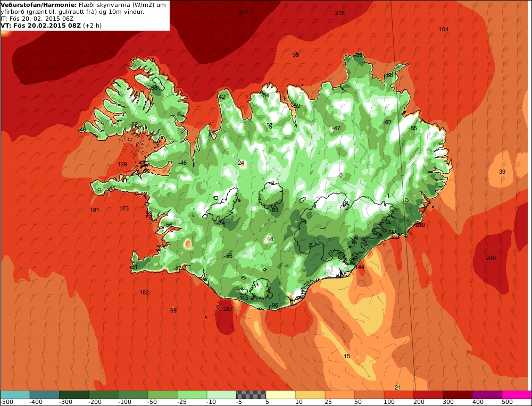
Task: Select the darkest green swatch between -300 and -200
Action: pyautogui.click(x=74, y=395)
